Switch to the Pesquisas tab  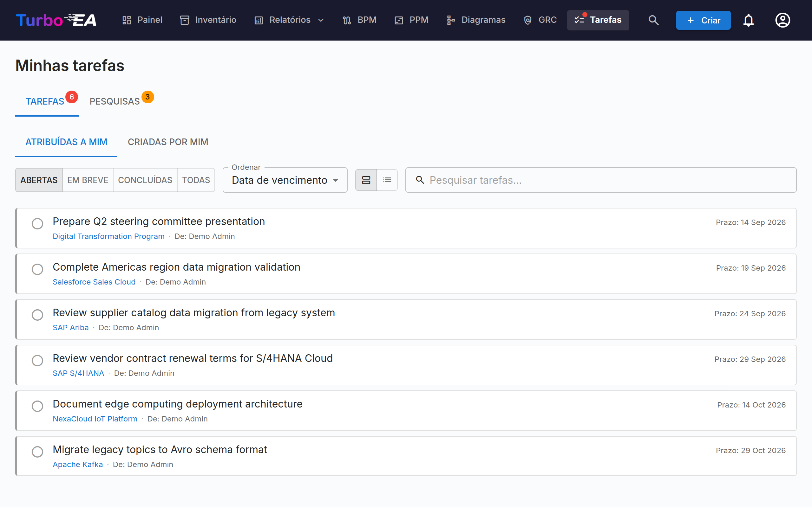click(x=115, y=101)
